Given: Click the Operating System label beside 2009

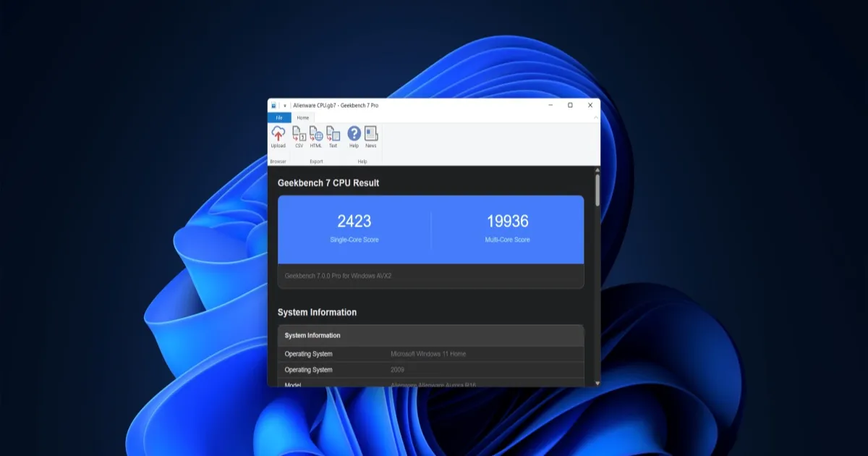Looking at the screenshot, I should 309,370.
